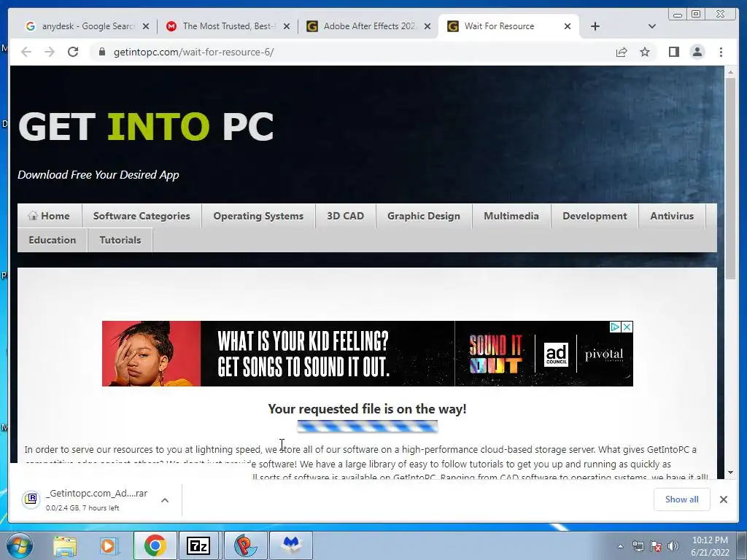
Task: Open the Home menu item
Action: tap(50, 216)
